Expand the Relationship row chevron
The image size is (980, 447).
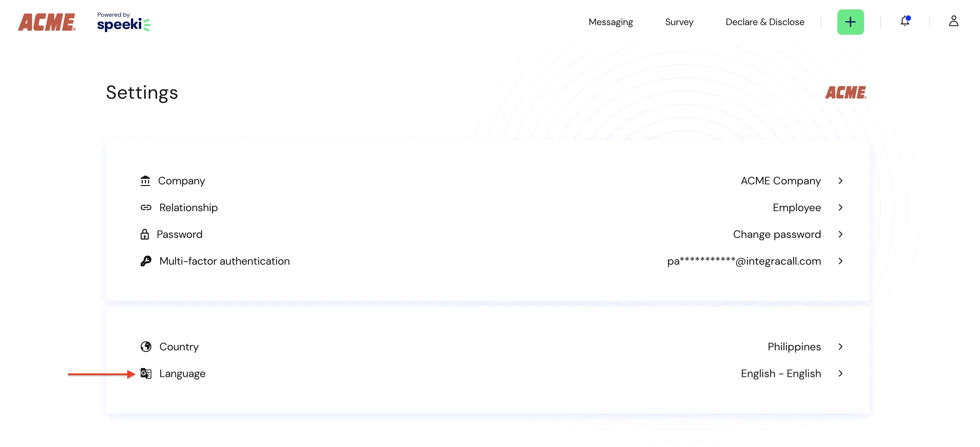click(x=840, y=207)
